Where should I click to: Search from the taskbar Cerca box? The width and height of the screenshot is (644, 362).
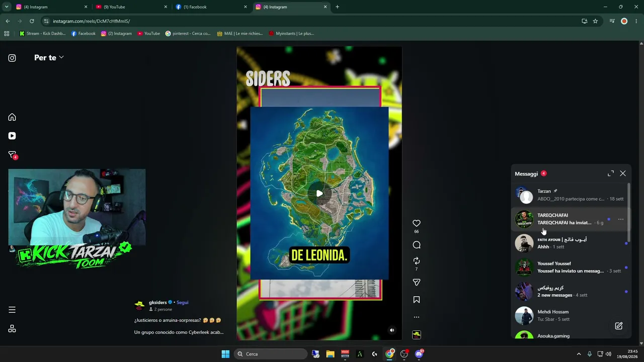tap(271, 354)
